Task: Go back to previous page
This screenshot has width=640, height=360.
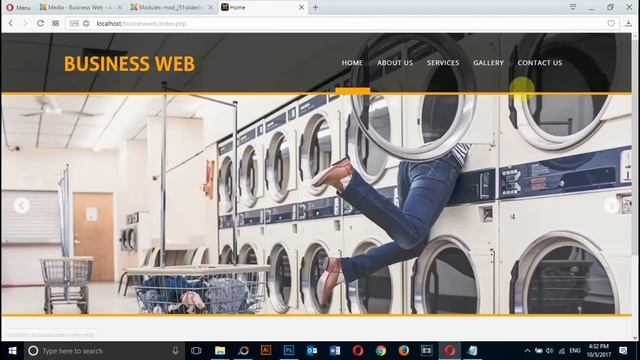Action: click(x=11, y=23)
